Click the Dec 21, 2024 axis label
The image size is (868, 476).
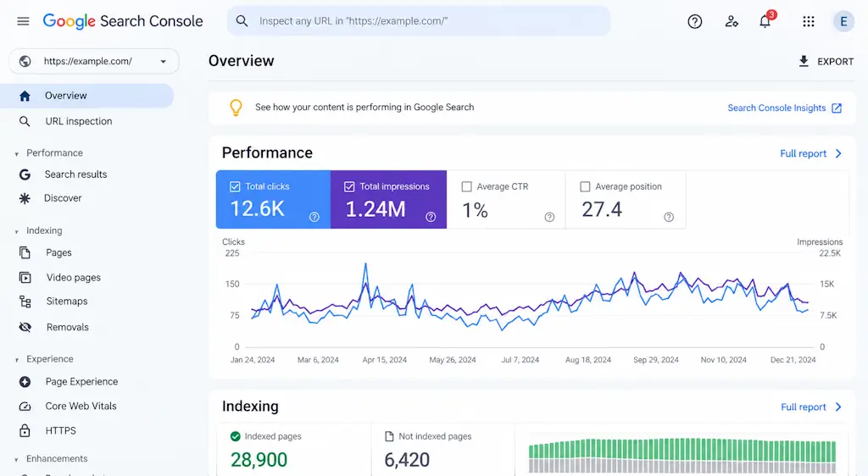(793, 360)
